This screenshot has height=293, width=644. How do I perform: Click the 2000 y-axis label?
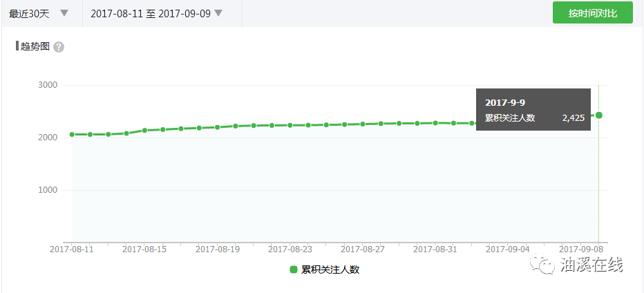(x=48, y=138)
